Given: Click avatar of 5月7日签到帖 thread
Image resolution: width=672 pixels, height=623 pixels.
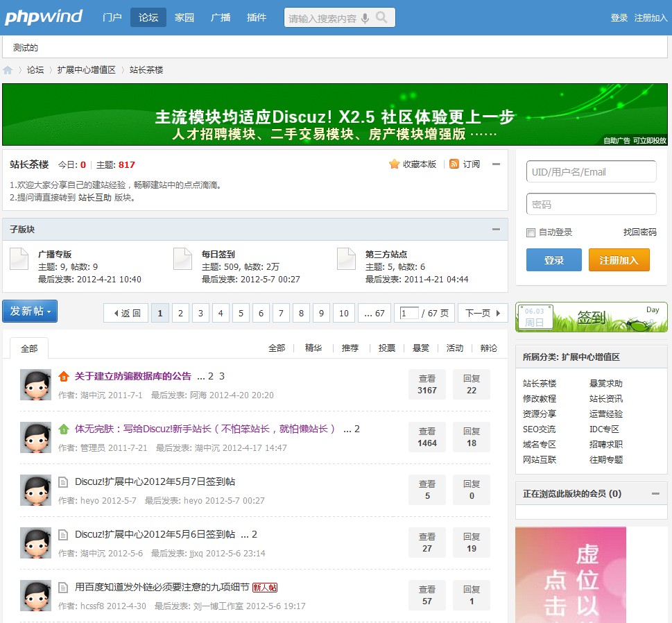Looking at the screenshot, I should point(35,490).
